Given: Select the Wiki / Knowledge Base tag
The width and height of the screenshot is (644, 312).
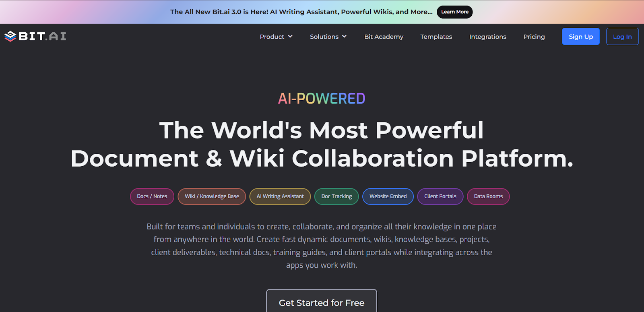Looking at the screenshot, I should pos(212,196).
